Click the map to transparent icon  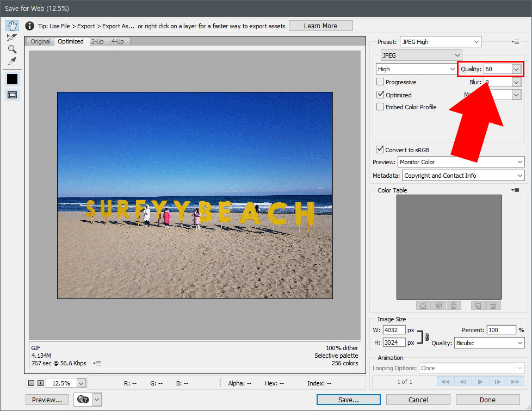(423, 306)
